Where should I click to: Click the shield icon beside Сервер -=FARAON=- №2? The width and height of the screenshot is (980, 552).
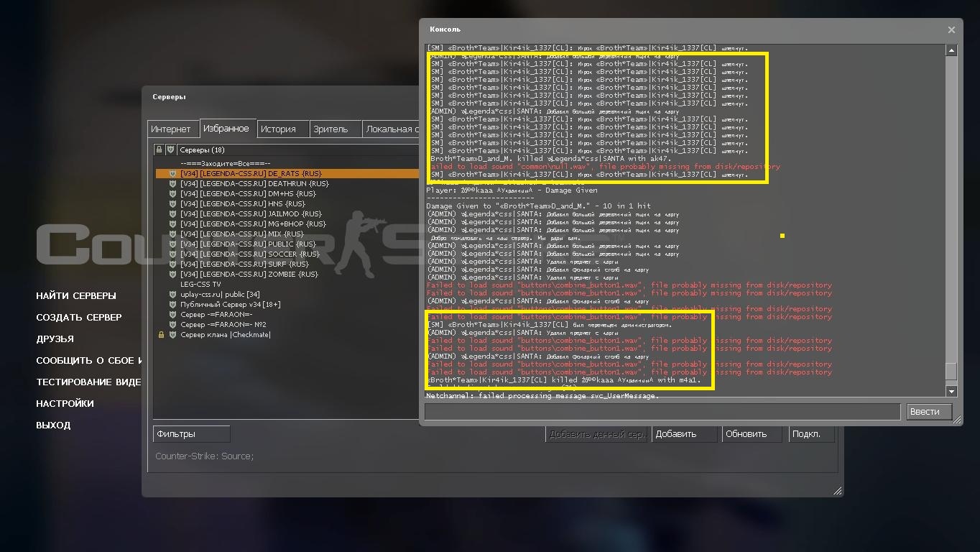coord(172,324)
